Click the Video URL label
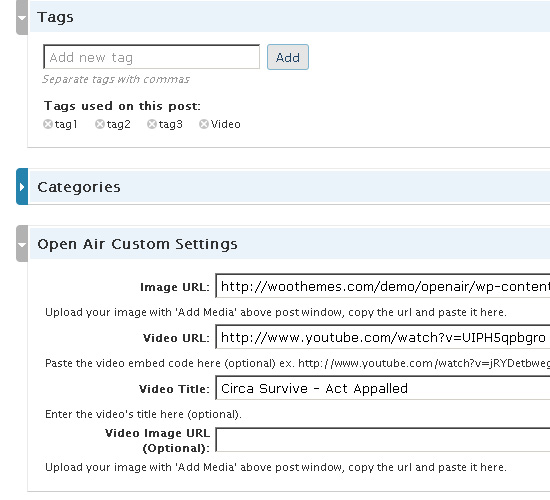Screen dimensions: 550x500 coord(176,338)
